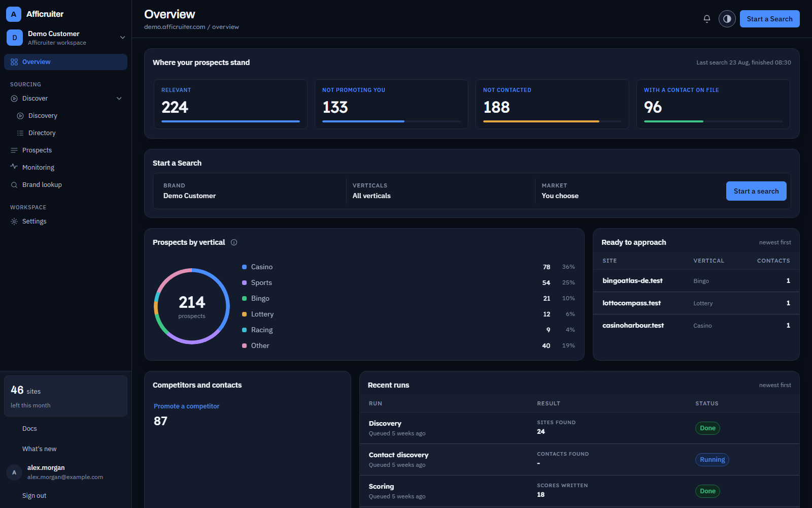
Task: Click the Monitoring pulse icon
Action: coord(14,167)
